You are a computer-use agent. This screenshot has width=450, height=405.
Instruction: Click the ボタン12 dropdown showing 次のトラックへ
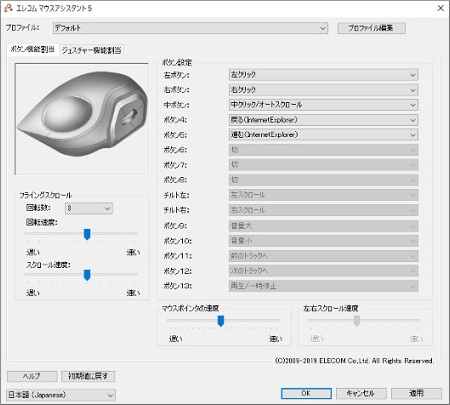[x=323, y=271]
